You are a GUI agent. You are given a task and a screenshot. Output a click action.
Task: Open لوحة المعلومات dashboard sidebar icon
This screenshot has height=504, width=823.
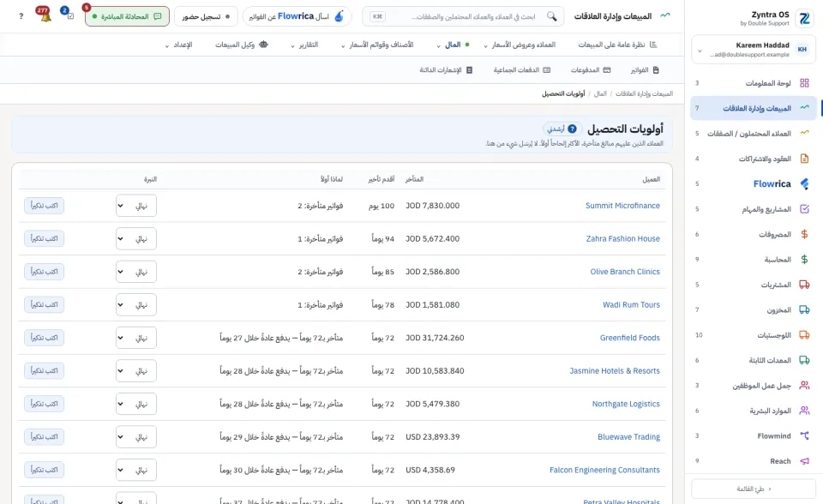pyautogui.click(x=804, y=83)
